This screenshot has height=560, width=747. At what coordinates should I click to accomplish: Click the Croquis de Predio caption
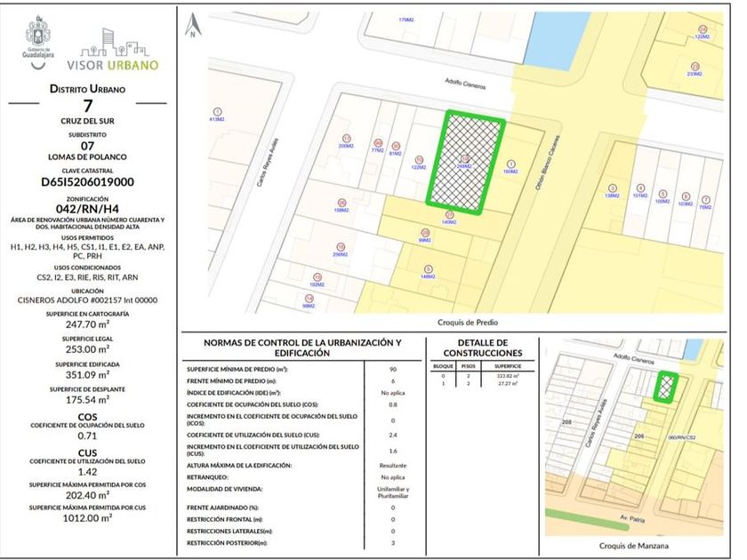(468, 323)
